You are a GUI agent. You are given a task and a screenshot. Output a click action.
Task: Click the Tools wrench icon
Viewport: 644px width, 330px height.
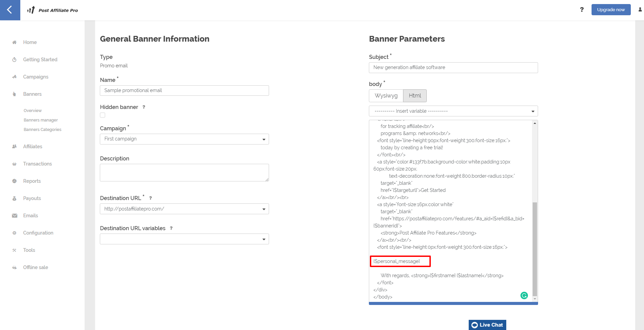[x=14, y=250]
